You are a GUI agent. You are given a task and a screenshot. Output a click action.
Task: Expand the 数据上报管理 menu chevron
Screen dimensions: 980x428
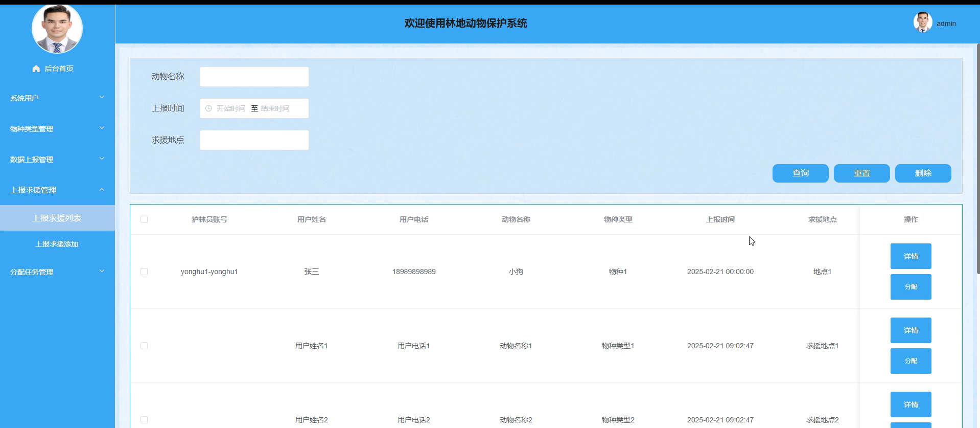pyautogui.click(x=102, y=159)
